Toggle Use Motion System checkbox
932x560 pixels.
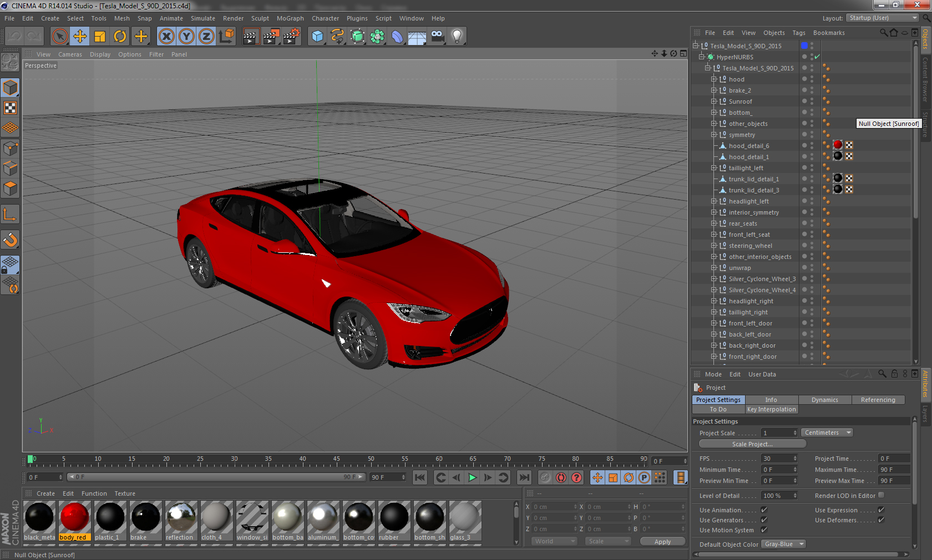coord(764,530)
